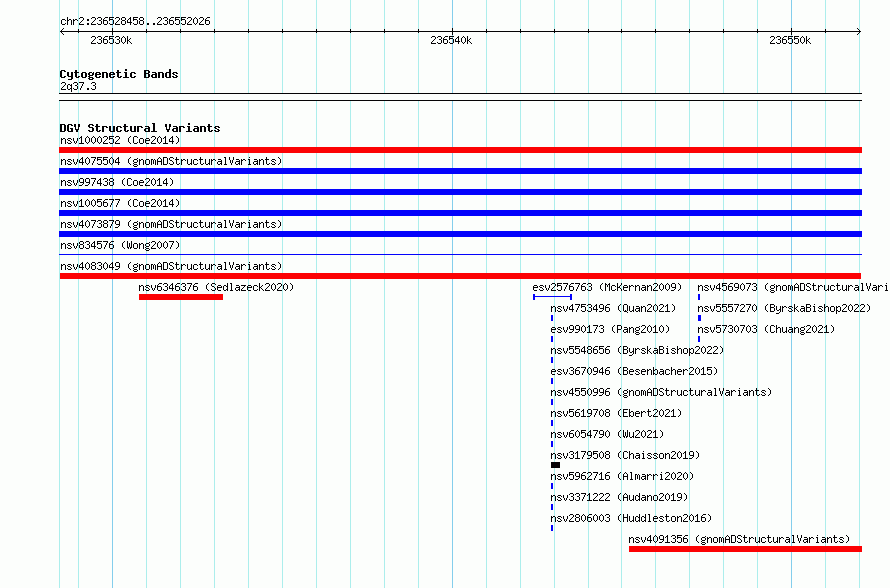Open nsv3371222 (Audano2019) label

(619, 497)
